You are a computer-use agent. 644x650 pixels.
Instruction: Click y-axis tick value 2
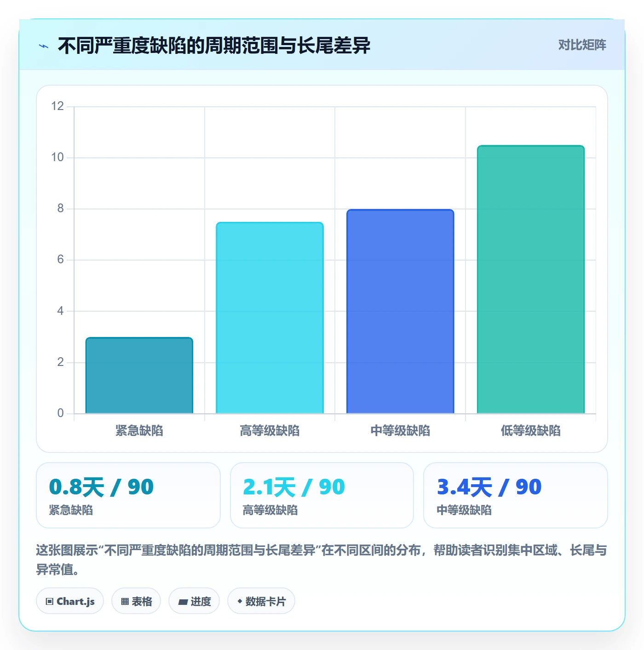pyautogui.click(x=61, y=362)
